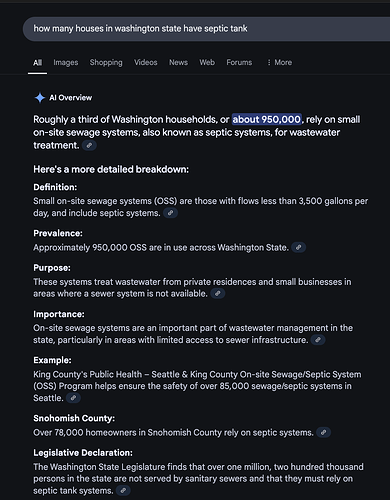Expand the More search filters menu
Viewport: 390px width, 500px height.
(279, 62)
